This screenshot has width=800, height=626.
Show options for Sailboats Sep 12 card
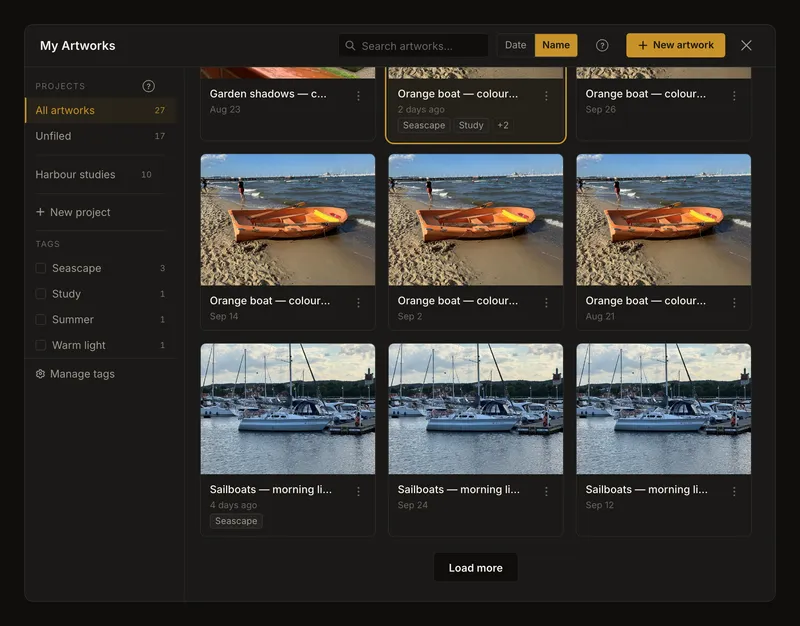coord(734,491)
